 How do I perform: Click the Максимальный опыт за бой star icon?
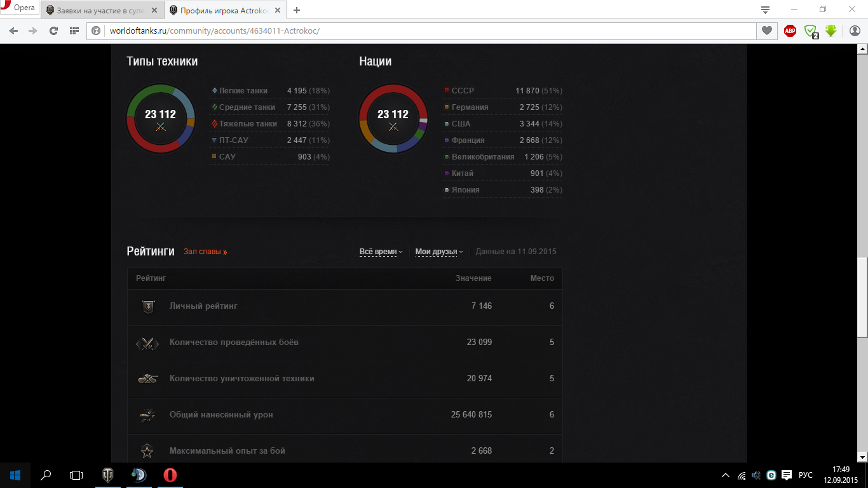pos(147,451)
